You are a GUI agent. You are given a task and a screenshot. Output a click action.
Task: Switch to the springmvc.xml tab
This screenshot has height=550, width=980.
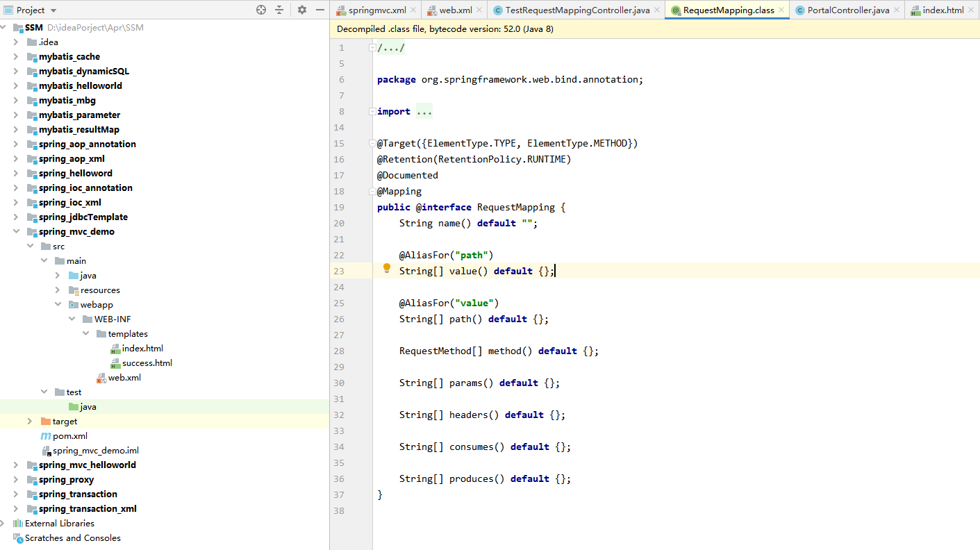click(377, 10)
